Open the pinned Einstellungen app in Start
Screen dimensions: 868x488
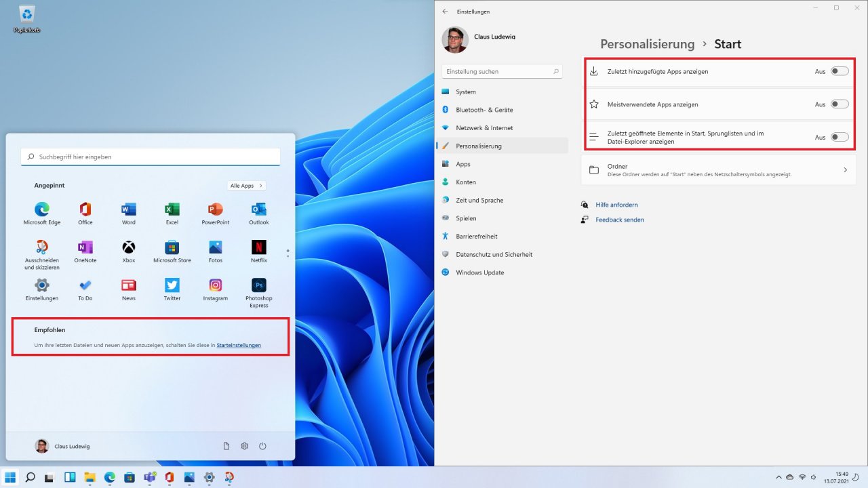(x=42, y=289)
